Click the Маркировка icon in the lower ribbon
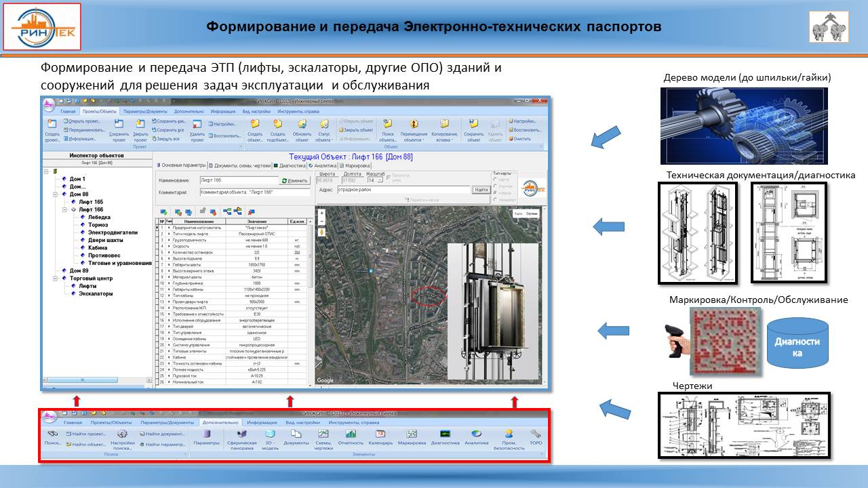The width and height of the screenshot is (868, 488). pyautogui.click(x=412, y=434)
